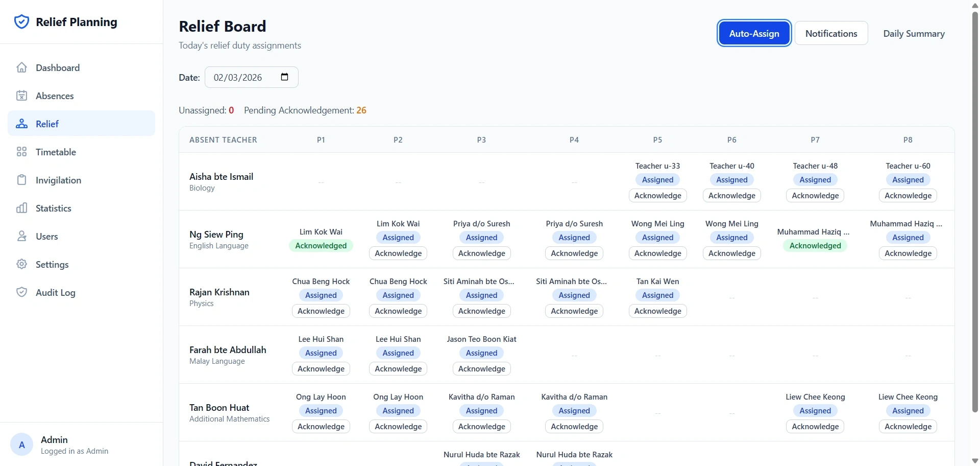Acknowledge Lim Kok Wai's P2 assignment
Image resolution: width=980 pixels, height=466 pixels.
398,253
